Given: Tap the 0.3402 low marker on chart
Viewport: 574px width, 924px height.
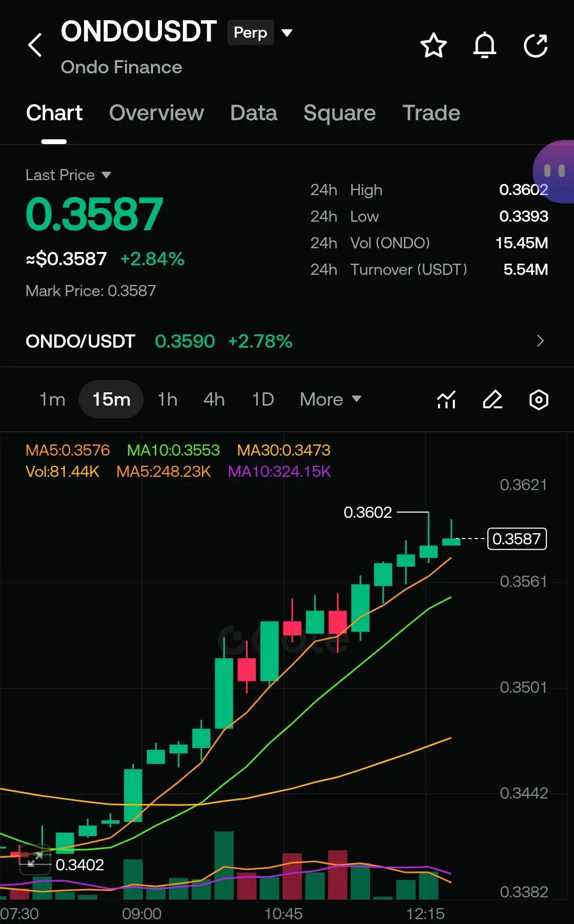Looking at the screenshot, I should (x=80, y=865).
